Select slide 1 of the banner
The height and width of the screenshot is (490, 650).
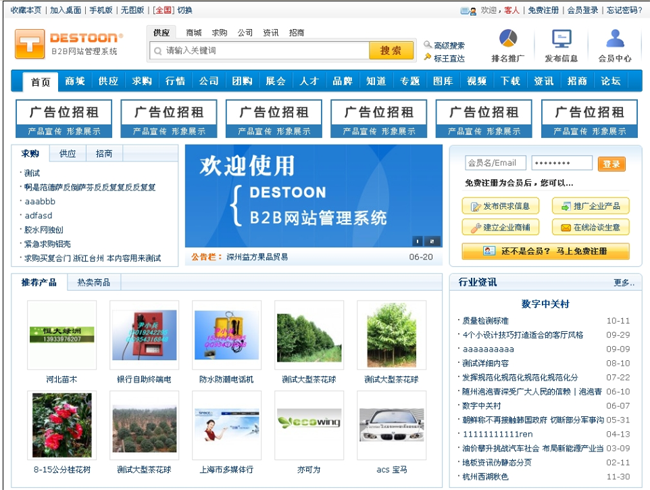[418, 241]
